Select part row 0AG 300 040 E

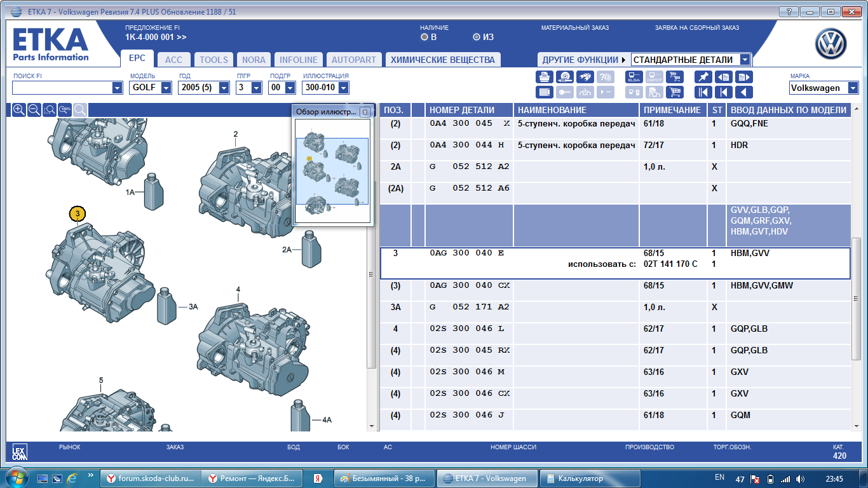615,263
